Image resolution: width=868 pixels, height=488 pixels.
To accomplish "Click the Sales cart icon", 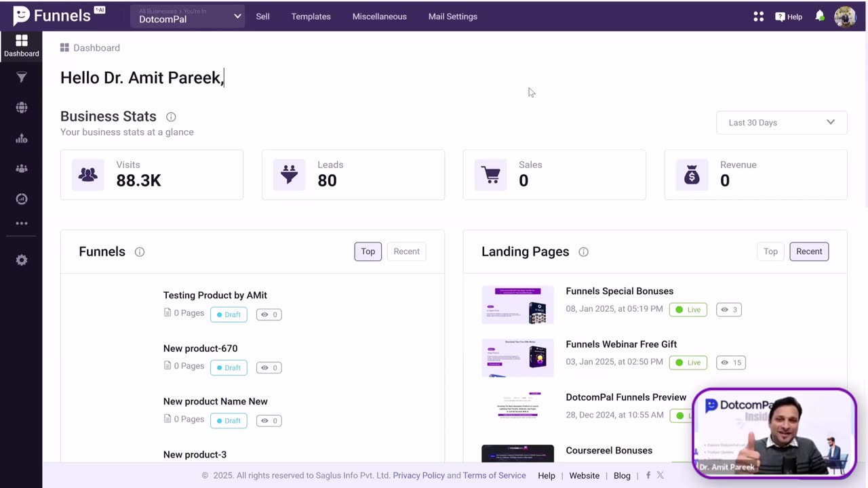I will click(x=491, y=175).
